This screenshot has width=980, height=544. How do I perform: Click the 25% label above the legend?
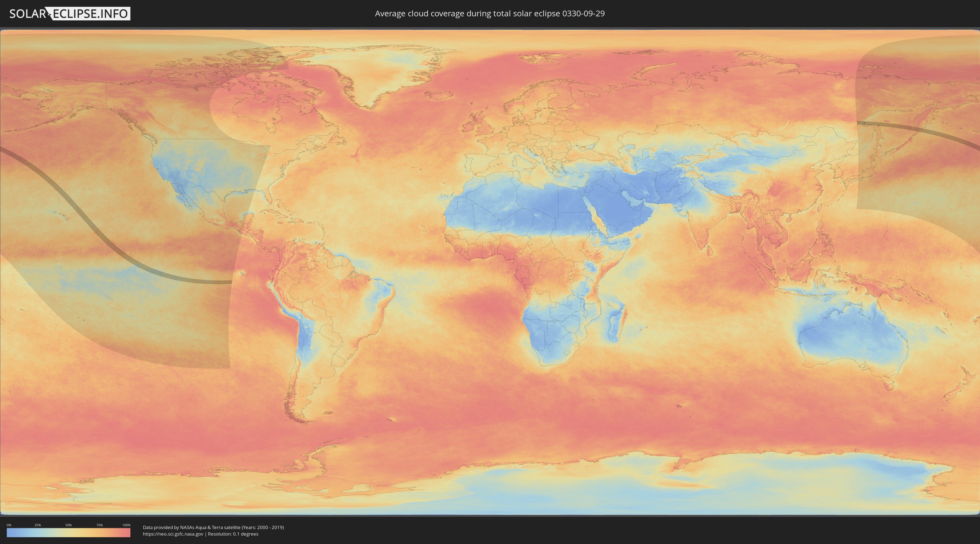(x=38, y=525)
